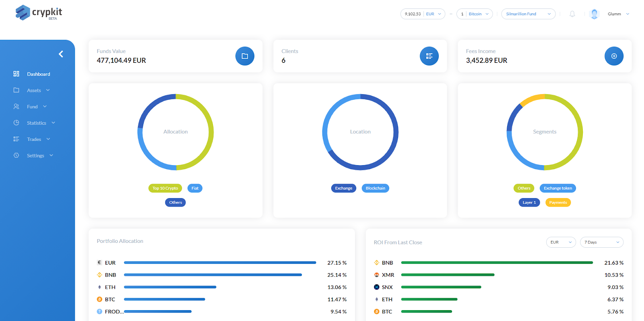Viewport: 644px width, 321px height.
Task: Click the Exchange token legend button
Action: click(x=557, y=188)
